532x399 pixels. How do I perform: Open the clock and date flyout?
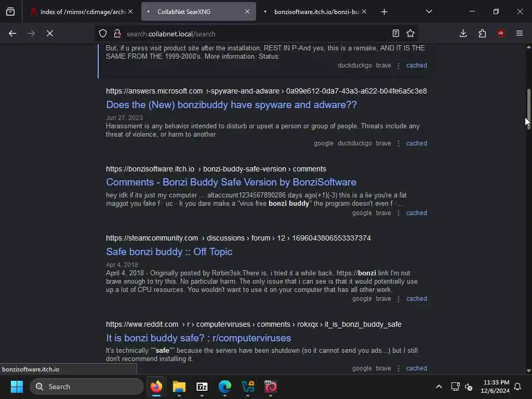tap(495, 387)
